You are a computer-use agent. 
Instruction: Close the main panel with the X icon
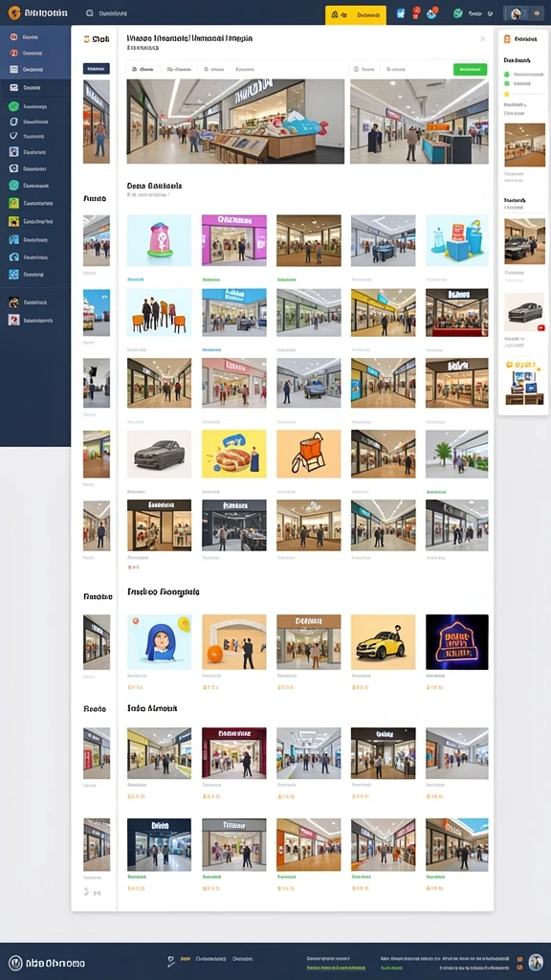click(483, 38)
